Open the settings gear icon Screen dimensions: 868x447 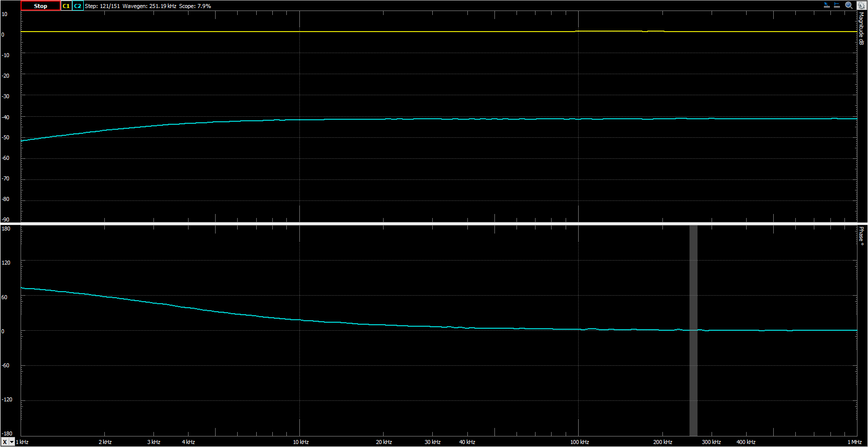(860, 5)
